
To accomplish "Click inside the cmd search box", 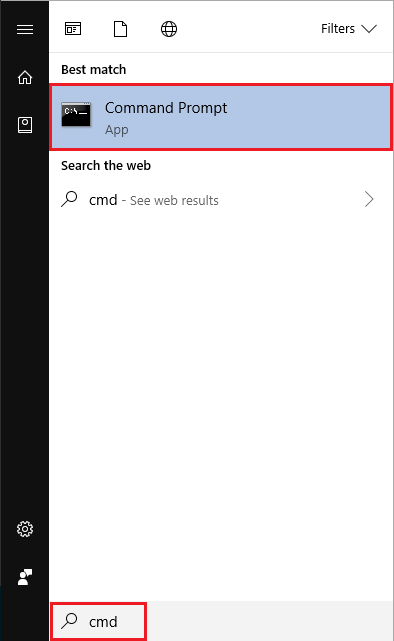I will [x=98, y=621].
